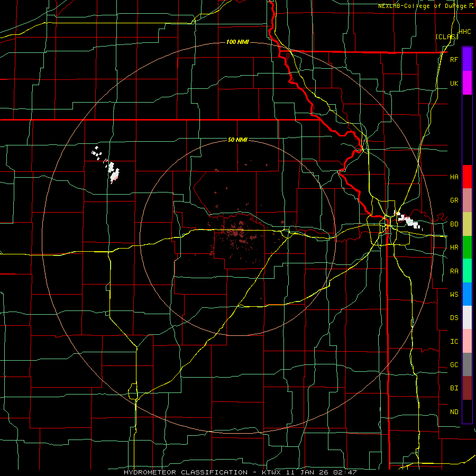
Task: Click the RA legend label
Action: [454, 271]
